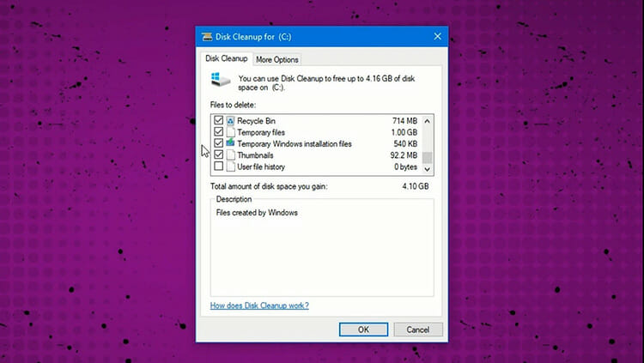The image size is (644, 363).
Task: Click the 'Disk Cleanup for (C:)' title text
Action: (253, 37)
